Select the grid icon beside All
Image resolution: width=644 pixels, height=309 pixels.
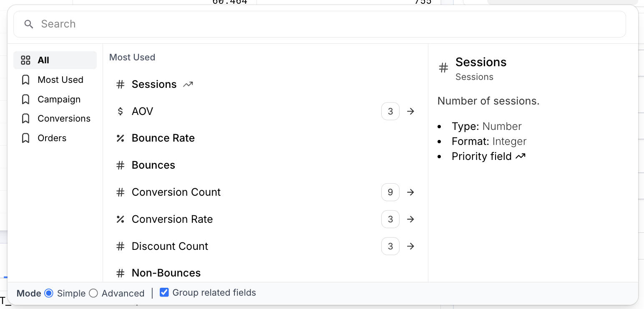pos(25,60)
